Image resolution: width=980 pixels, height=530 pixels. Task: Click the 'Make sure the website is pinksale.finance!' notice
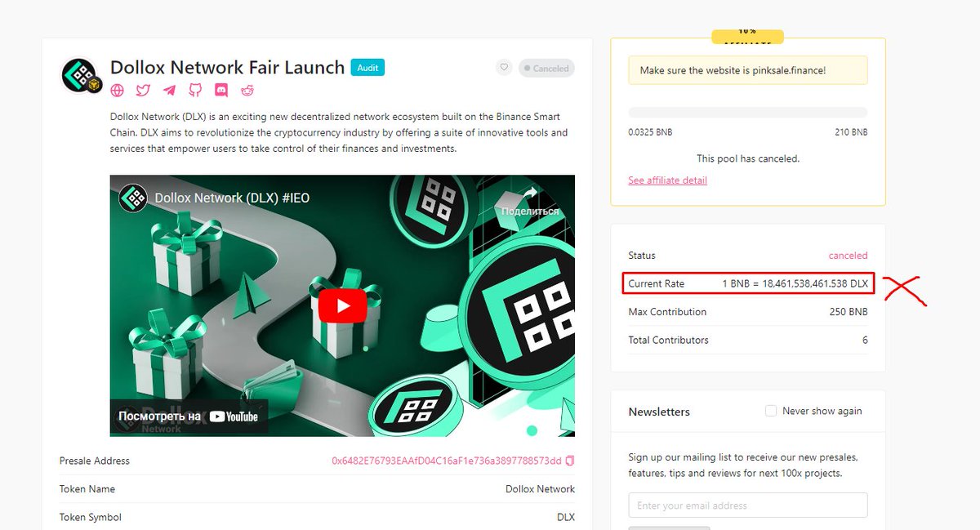tap(748, 70)
